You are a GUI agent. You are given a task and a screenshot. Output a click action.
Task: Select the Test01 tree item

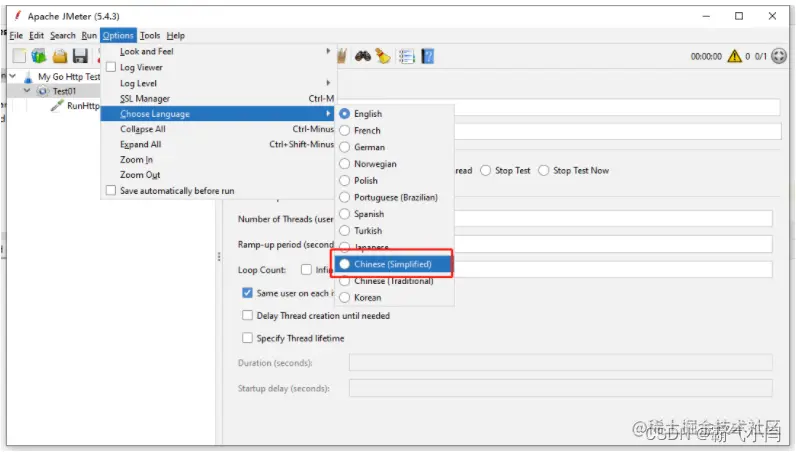64,91
